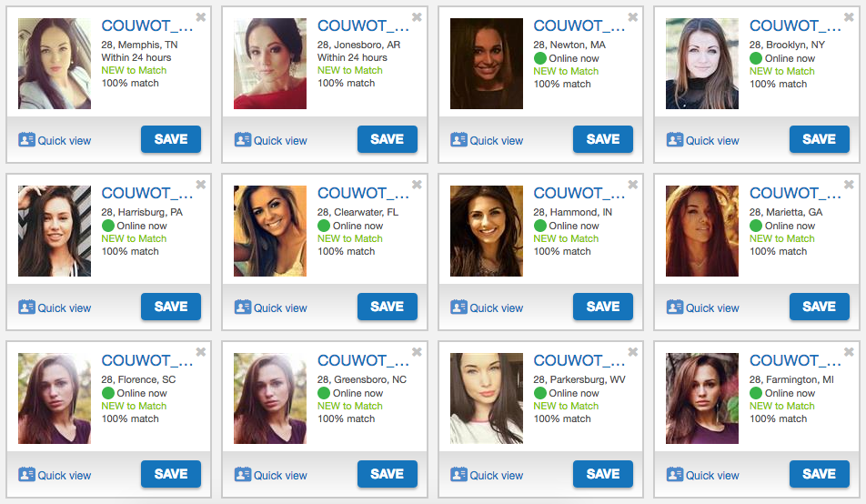Click Quick view icon for Newton, MA

point(458,140)
